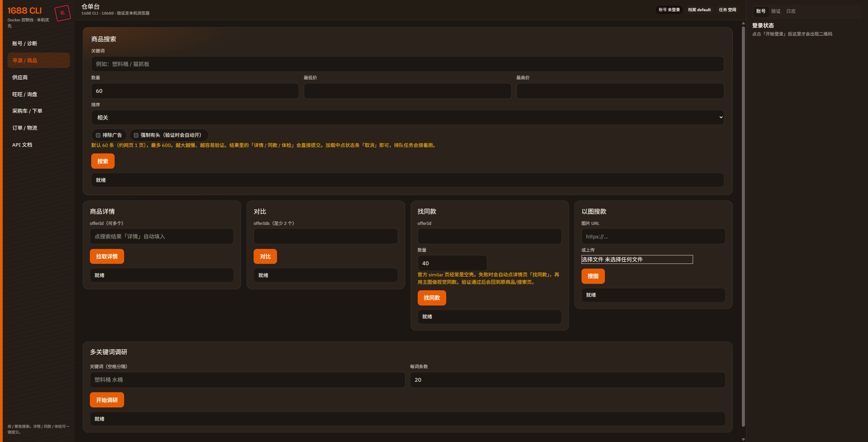Open 订单 / 物流 sidebar section
The width and height of the screenshot is (868, 442).
(x=38, y=128)
